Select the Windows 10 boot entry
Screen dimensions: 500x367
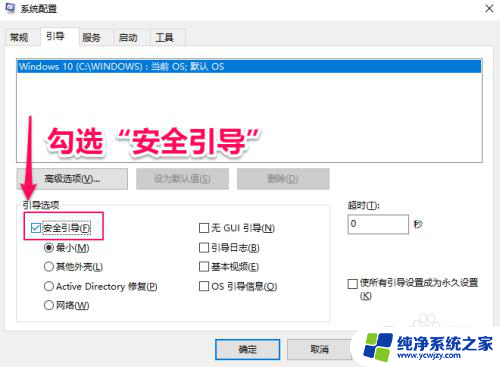click(249, 66)
